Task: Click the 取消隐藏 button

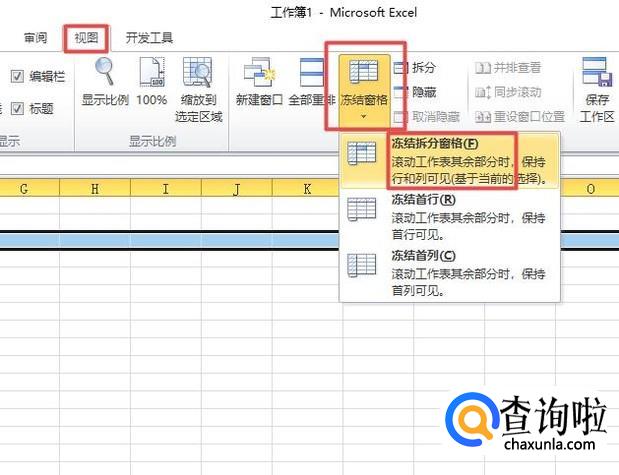Action: (x=427, y=116)
